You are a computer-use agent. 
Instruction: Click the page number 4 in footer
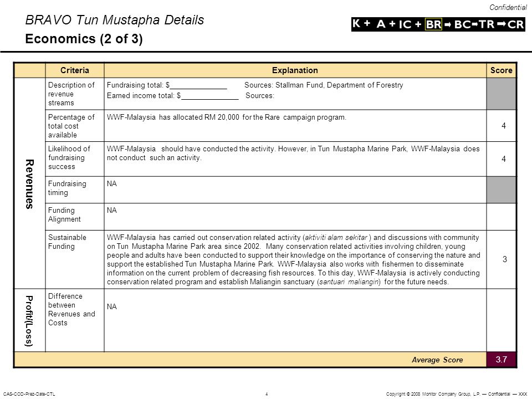point(267,394)
